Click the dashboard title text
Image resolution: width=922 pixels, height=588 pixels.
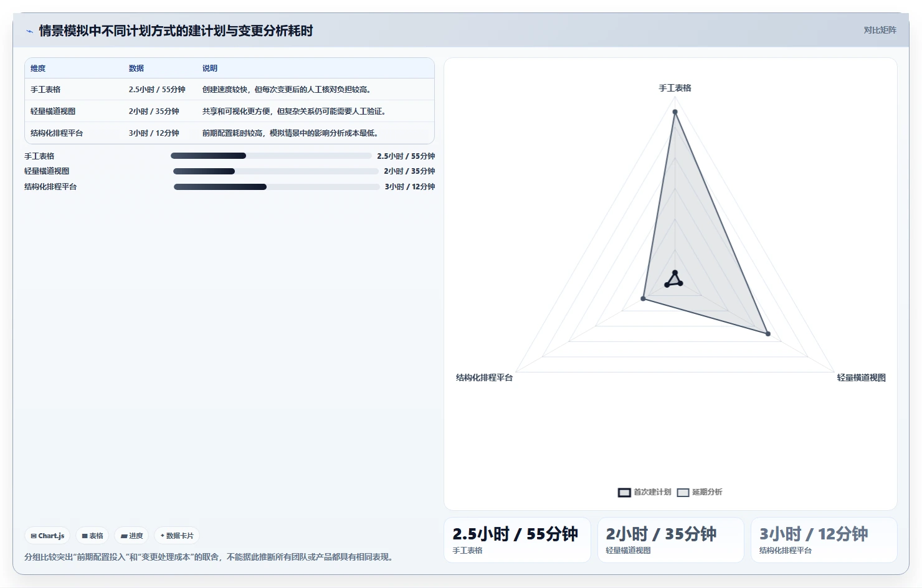coord(176,31)
